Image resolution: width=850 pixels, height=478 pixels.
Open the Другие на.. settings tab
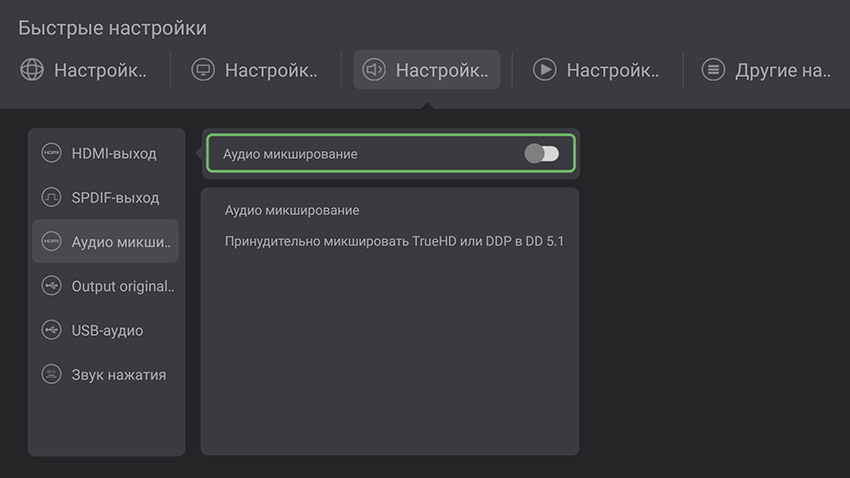tap(783, 71)
